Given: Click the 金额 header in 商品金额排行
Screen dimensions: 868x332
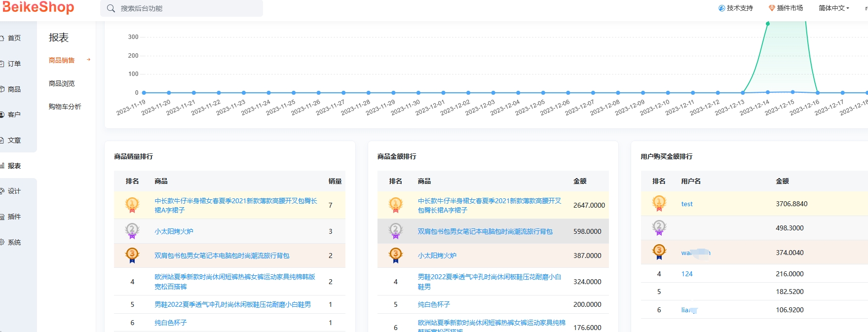Looking at the screenshot, I should tap(580, 181).
